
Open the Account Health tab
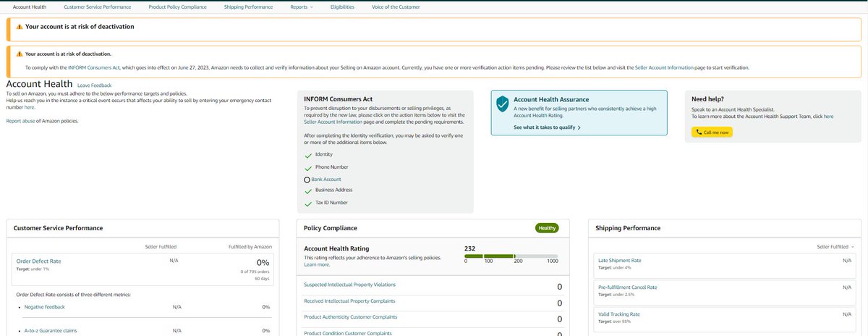pyautogui.click(x=30, y=7)
